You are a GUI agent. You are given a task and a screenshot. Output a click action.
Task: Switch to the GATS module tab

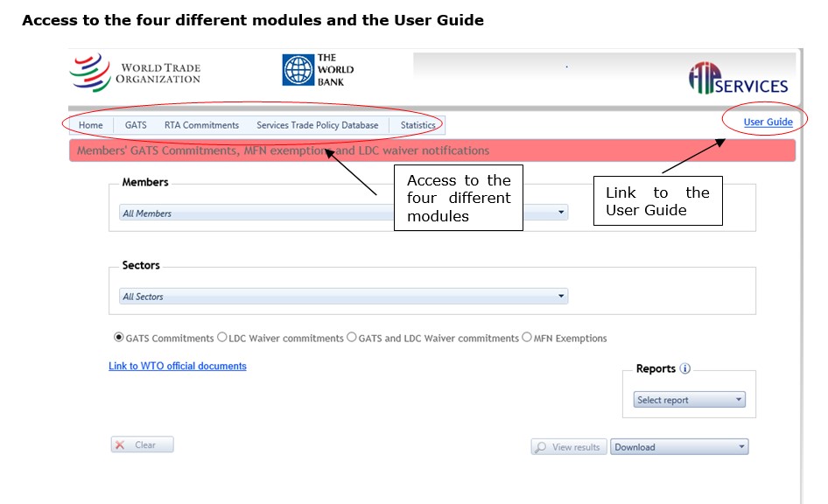coord(136,125)
